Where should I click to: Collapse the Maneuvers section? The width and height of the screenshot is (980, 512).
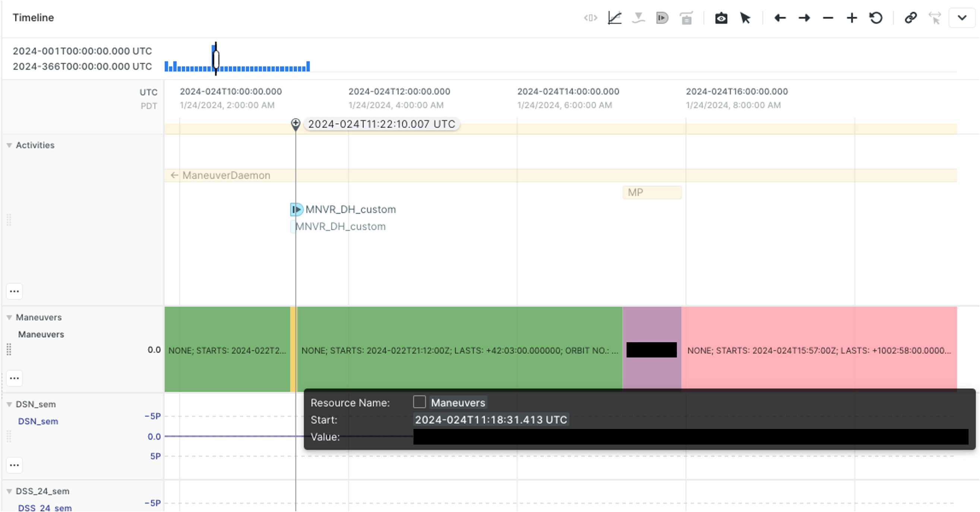[x=9, y=317]
